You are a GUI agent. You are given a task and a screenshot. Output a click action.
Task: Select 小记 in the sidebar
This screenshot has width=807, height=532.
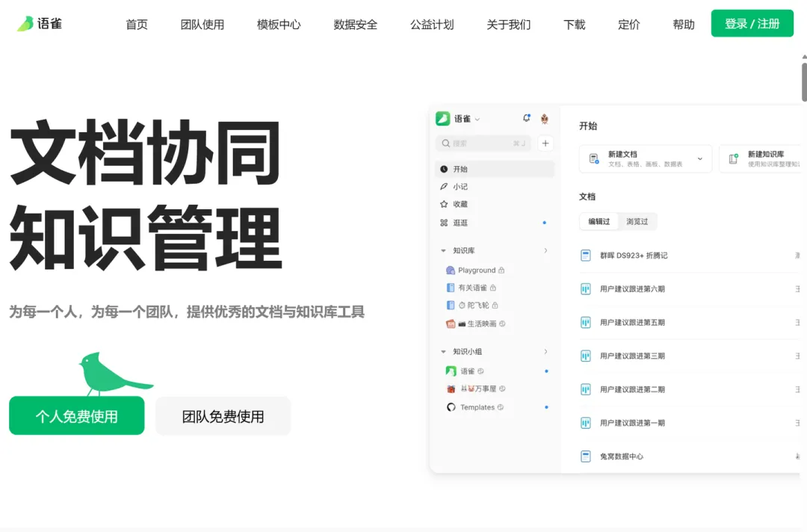(495, 187)
